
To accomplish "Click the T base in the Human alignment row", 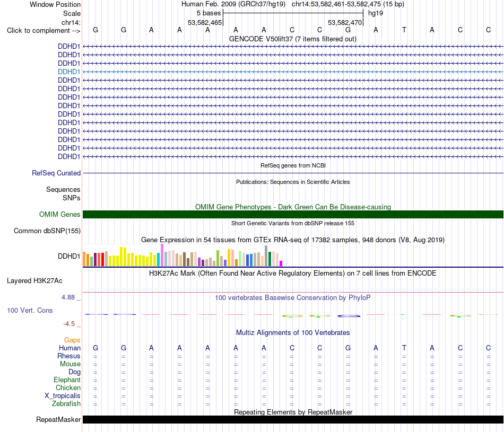I will pos(404,348).
